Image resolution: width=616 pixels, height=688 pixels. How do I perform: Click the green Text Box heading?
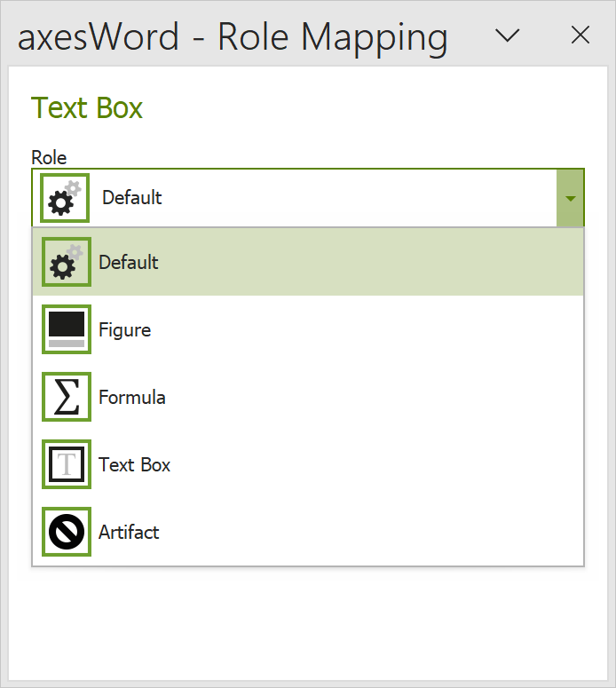click(x=87, y=107)
